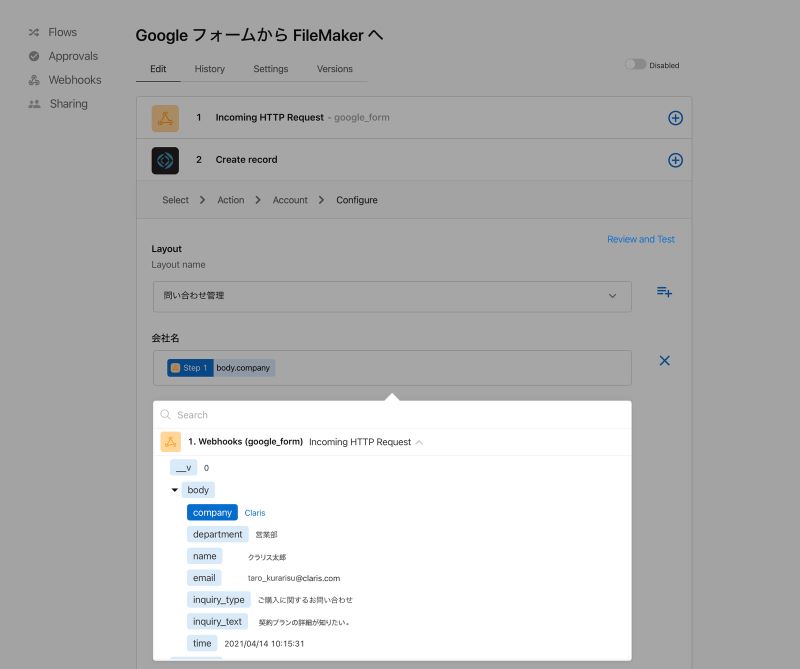The image size is (800, 669).
Task: Select the email data pill
Action: point(204,578)
